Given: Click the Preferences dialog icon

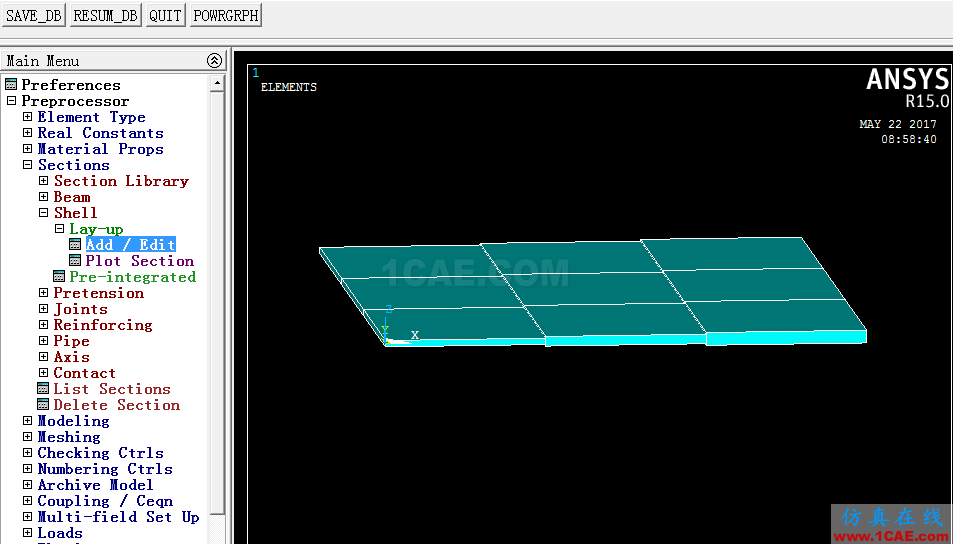Looking at the screenshot, I should [x=11, y=84].
